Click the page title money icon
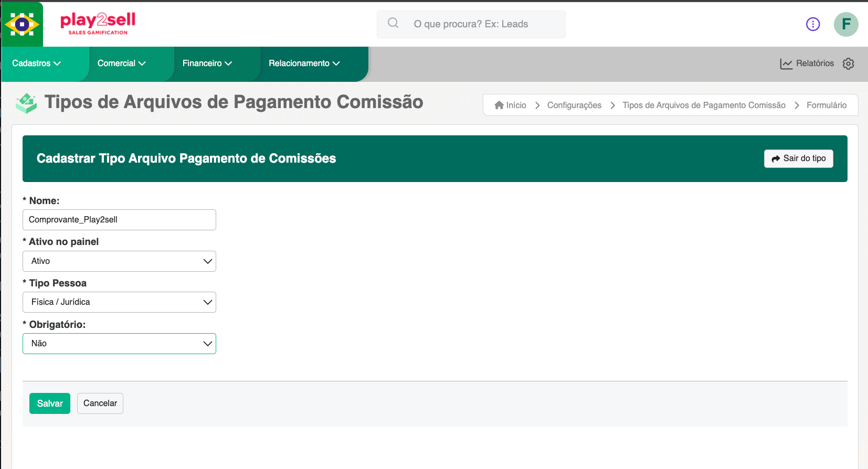 [26, 103]
